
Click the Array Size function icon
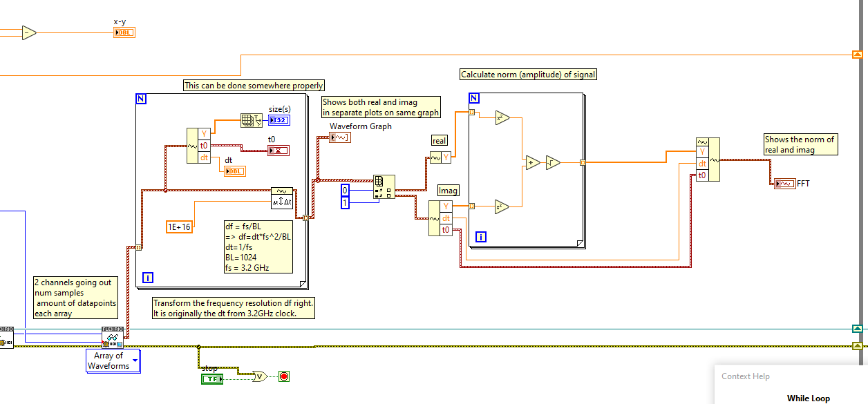tap(251, 119)
